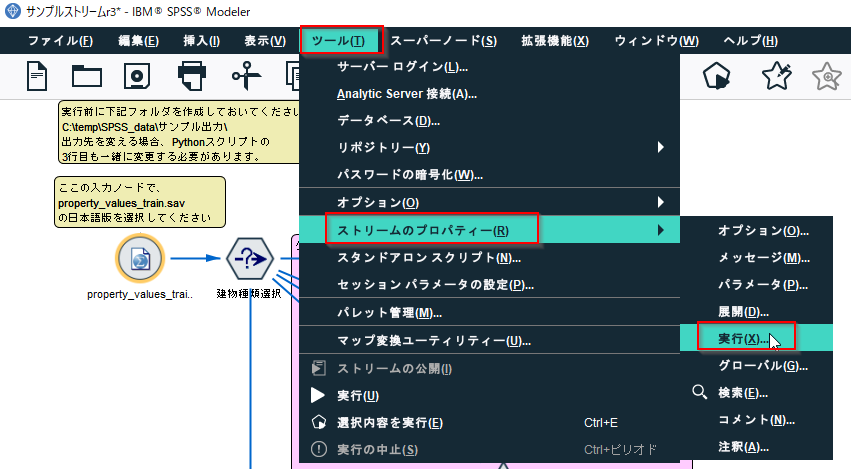Choose サーバー ログイン(L)... menu item

click(489, 67)
